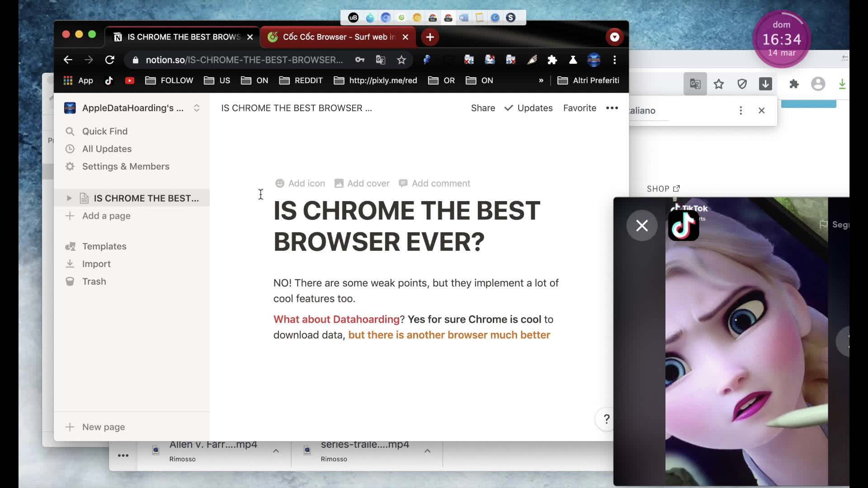Reload the Notion page
The height and width of the screenshot is (488, 868).
109,60
